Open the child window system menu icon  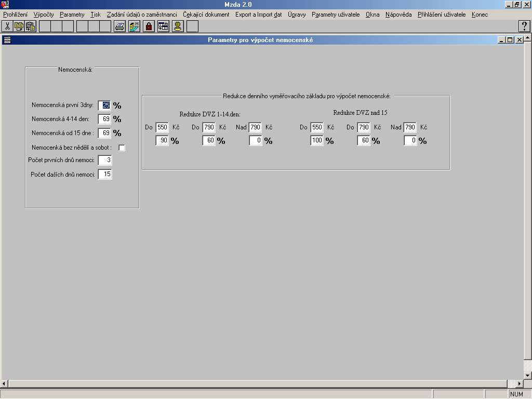(7, 40)
